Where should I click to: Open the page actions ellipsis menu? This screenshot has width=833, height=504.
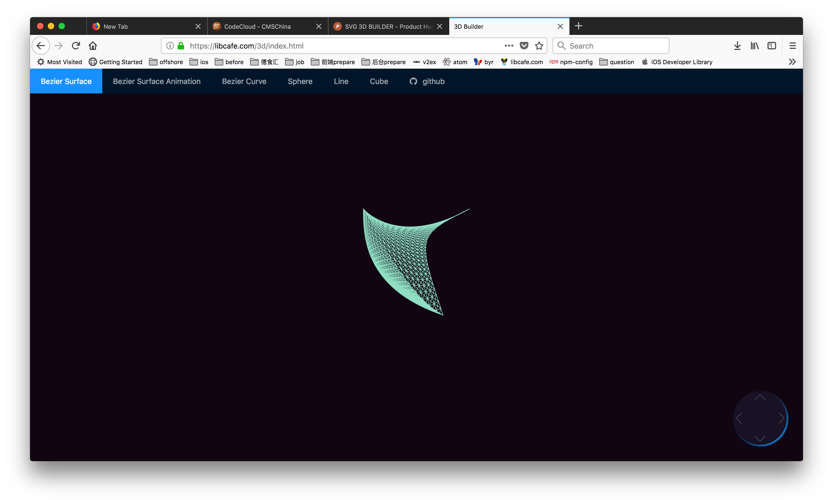click(509, 46)
